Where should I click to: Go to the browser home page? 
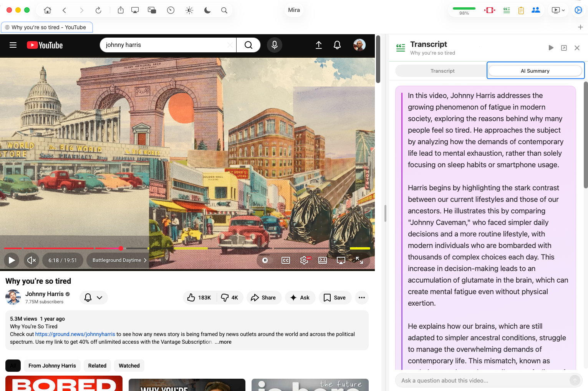(48, 10)
